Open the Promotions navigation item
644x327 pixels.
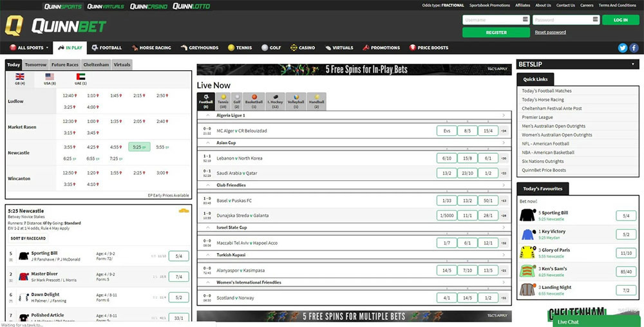pos(381,48)
